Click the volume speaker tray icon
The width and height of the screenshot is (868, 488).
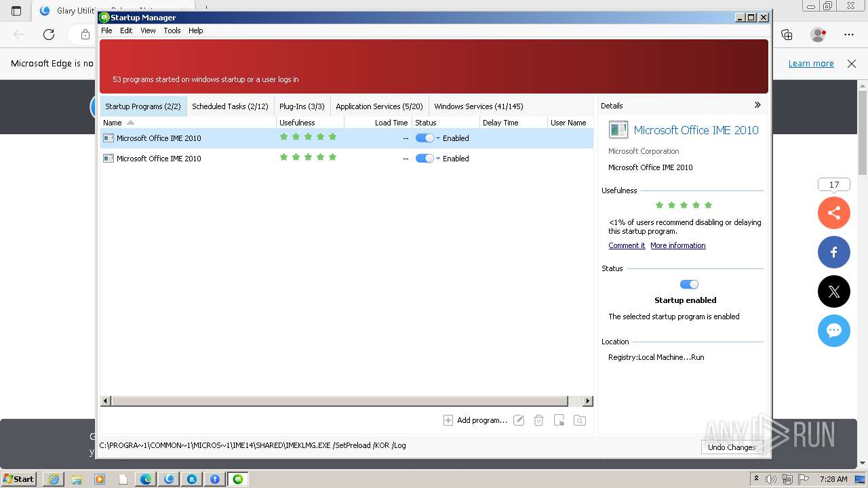tap(771, 479)
